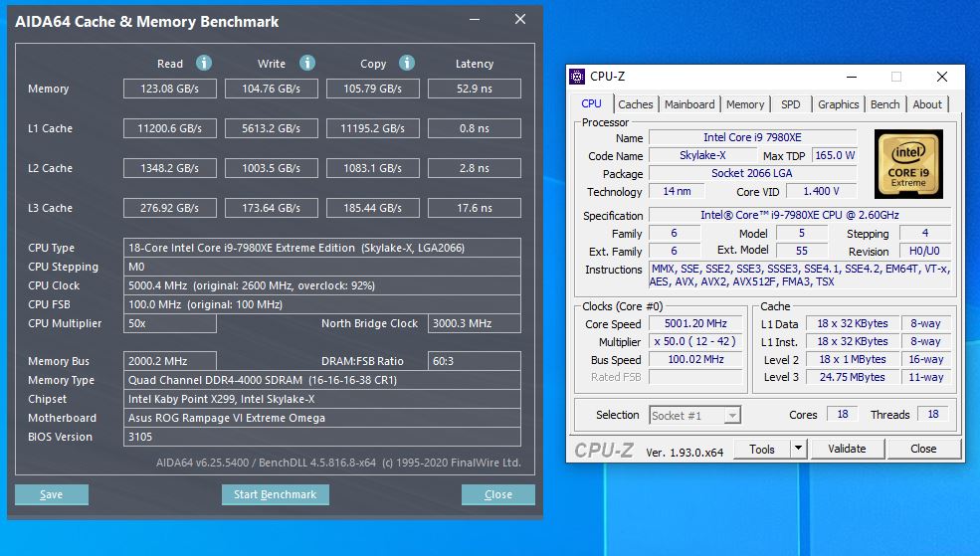980x556 pixels.
Task: Click the Multiplier value x 50.0 (12 - 42)
Action: click(x=695, y=342)
